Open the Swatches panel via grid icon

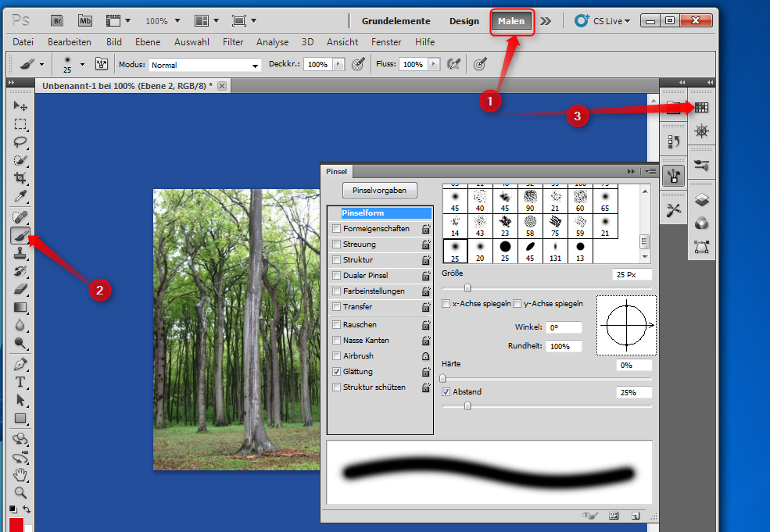tap(701, 108)
